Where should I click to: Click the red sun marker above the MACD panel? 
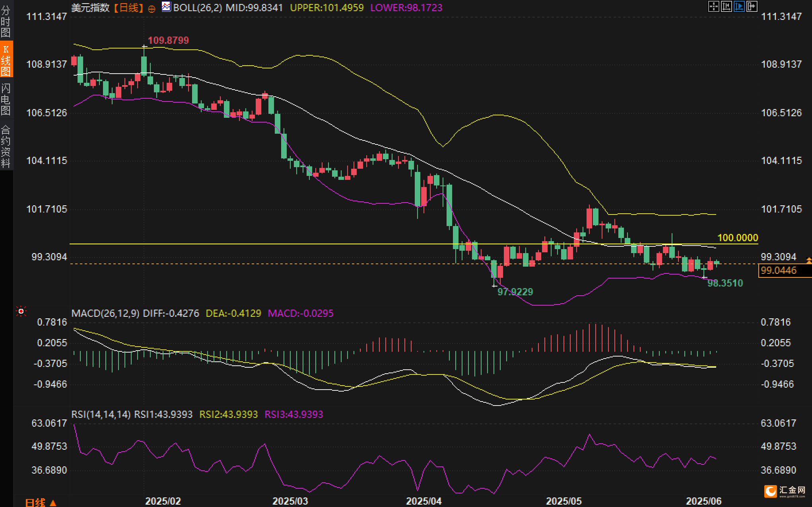pos(21,311)
